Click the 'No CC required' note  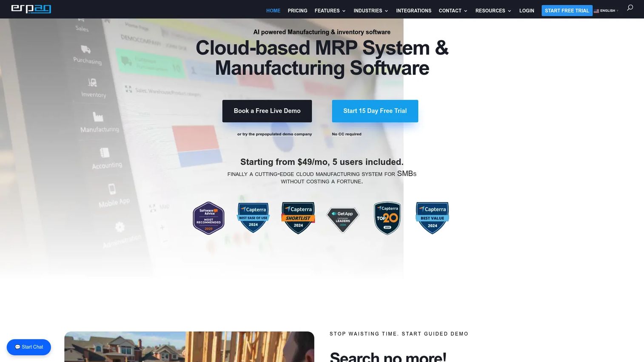point(347,134)
